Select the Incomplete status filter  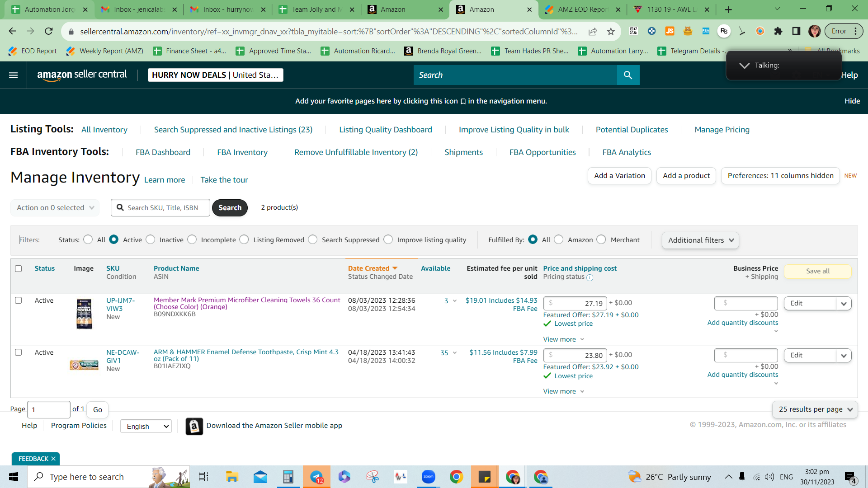pos(192,239)
